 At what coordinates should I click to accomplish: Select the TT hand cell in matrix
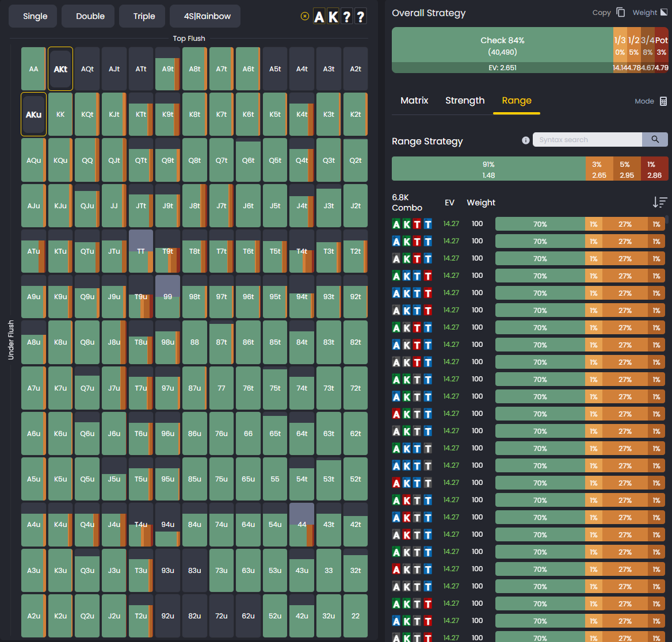click(140, 251)
